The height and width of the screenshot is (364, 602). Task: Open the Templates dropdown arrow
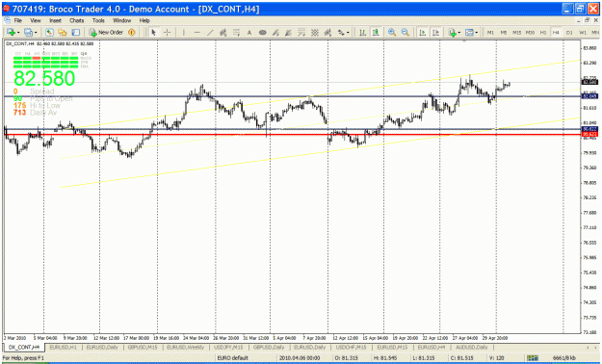point(477,33)
